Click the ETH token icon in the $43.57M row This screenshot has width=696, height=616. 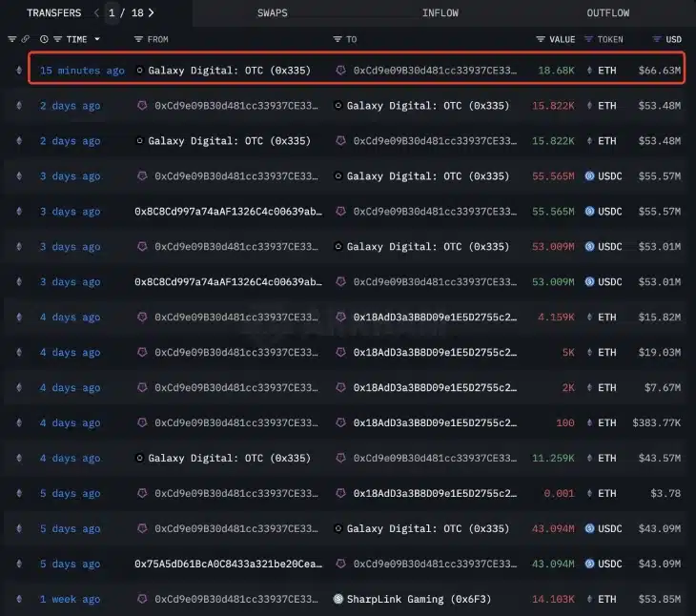coord(589,458)
